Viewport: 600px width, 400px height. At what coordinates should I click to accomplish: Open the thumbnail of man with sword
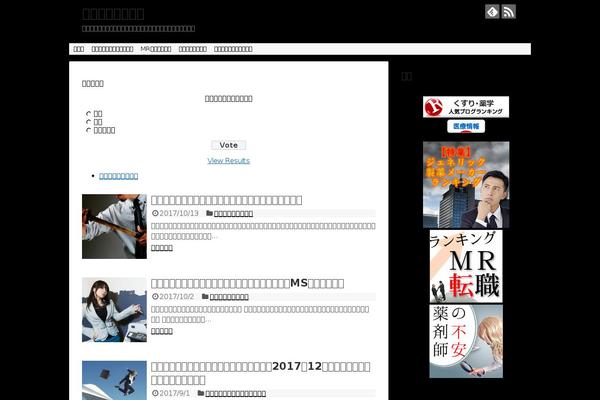(x=114, y=226)
